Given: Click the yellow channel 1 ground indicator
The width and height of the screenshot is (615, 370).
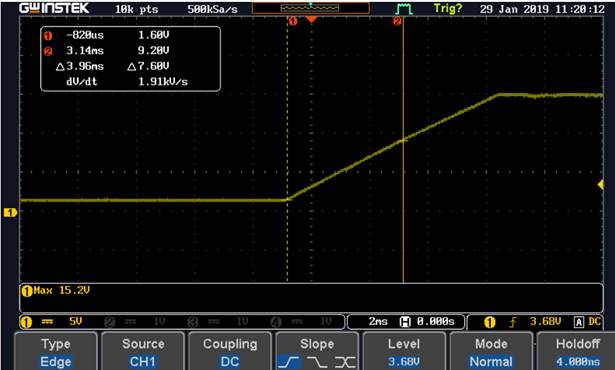Looking at the screenshot, I should [10, 213].
